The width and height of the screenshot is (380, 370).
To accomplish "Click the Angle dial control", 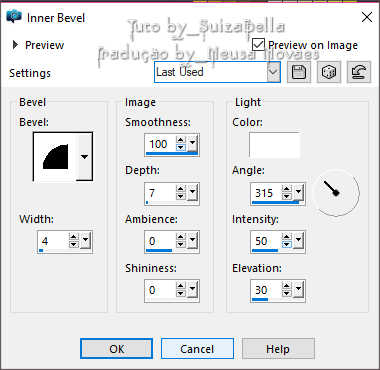I will 336,193.
